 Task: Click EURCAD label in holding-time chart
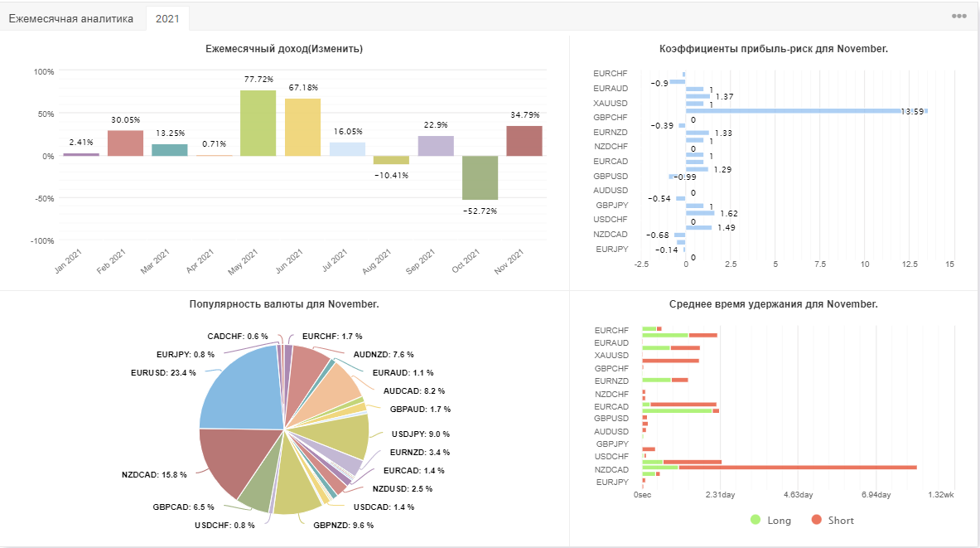tap(611, 406)
